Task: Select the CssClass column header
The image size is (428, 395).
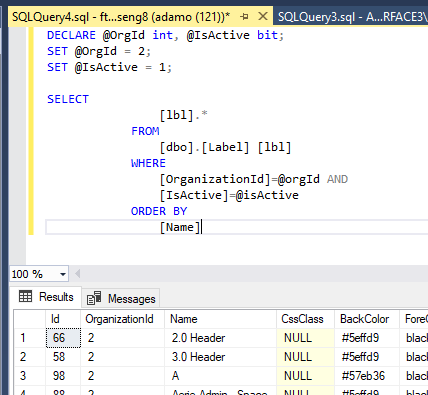Action: (x=305, y=319)
